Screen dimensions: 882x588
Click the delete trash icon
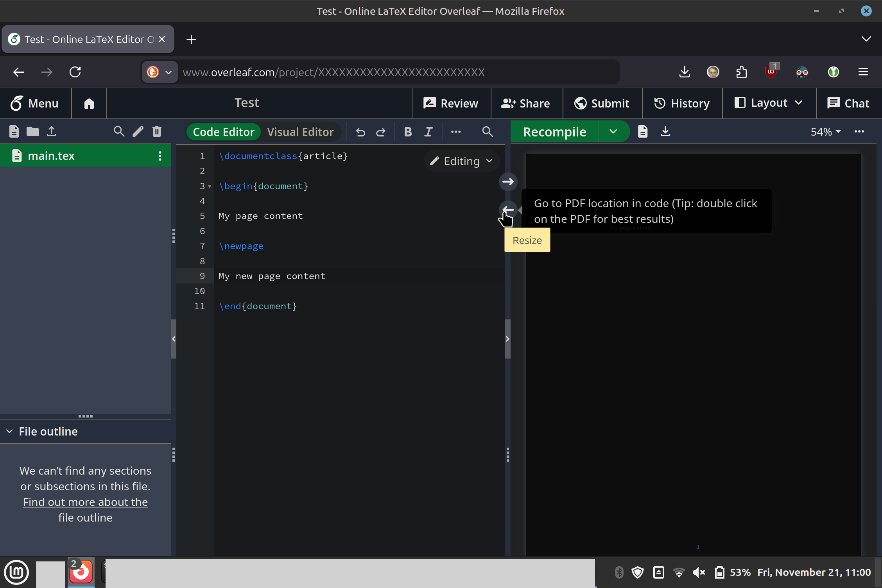point(157,131)
